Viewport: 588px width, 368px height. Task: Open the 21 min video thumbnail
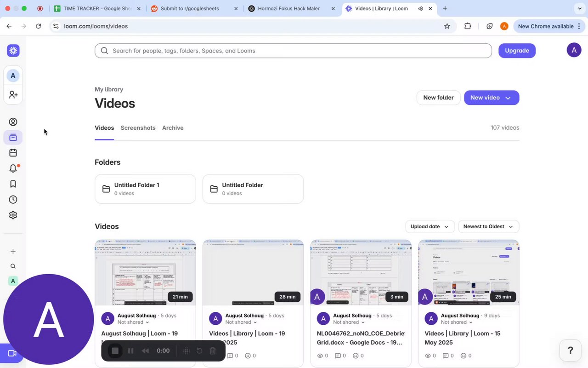pos(145,272)
